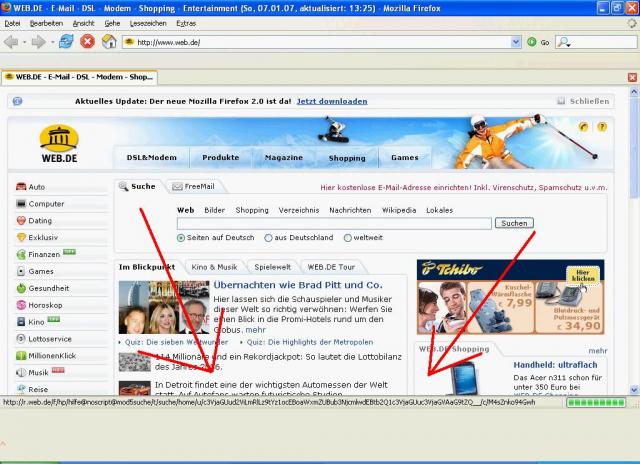
Task: Click the Auto sidebar icon
Action: click(x=21, y=187)
